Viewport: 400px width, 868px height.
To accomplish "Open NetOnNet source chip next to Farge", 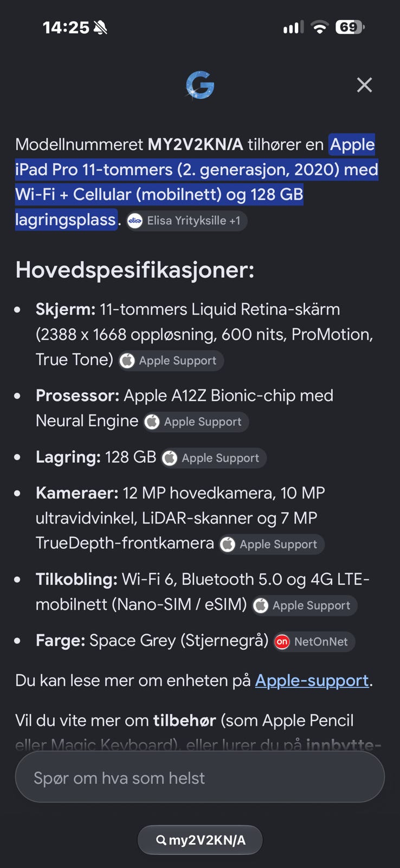I will point(314,642).
